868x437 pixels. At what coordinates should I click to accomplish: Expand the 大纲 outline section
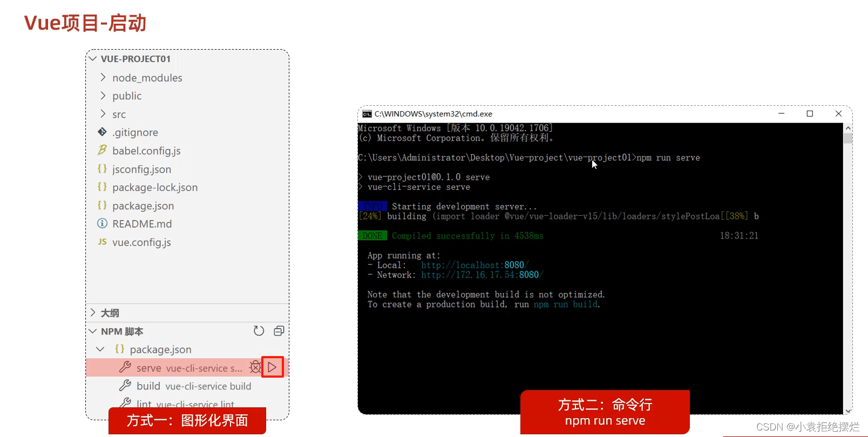pos(93,312)
